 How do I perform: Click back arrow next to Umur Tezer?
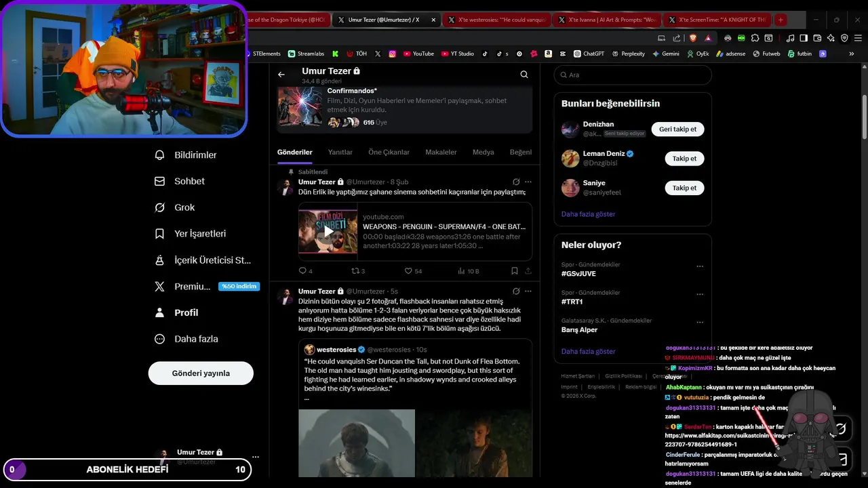(281, 75)
